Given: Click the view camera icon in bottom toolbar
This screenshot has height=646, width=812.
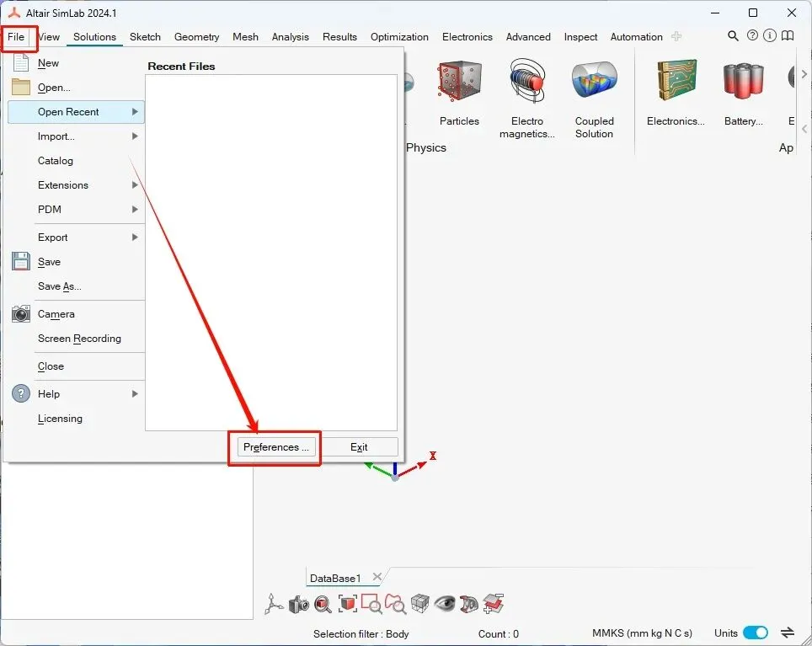Looking at the screenshot, I should (x=299, y=604).
